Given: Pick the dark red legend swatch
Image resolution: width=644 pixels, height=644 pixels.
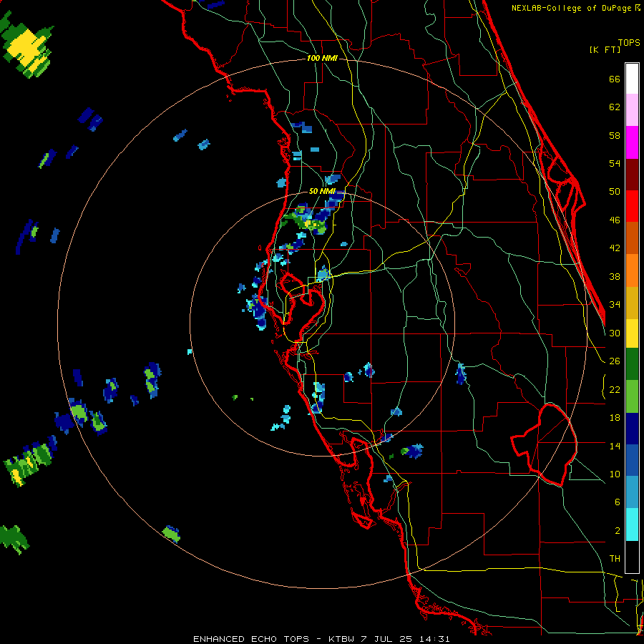Looking at the screenshot, I should (x=632, y=175).
